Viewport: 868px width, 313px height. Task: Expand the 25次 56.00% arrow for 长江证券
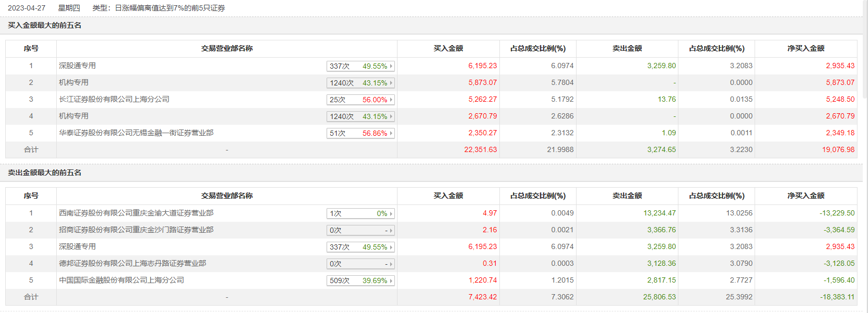(360, 100)
